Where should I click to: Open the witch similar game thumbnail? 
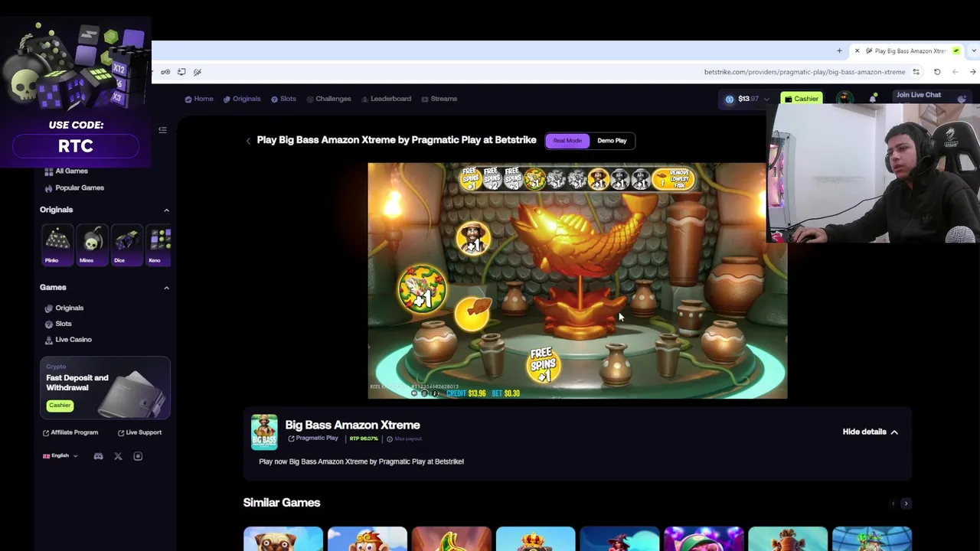point(620,539)
